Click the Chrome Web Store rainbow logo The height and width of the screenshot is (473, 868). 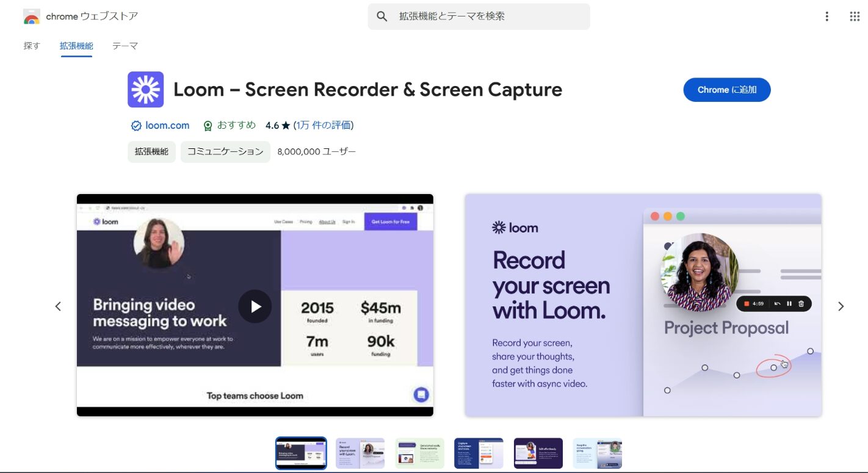(x=32, y=16)
